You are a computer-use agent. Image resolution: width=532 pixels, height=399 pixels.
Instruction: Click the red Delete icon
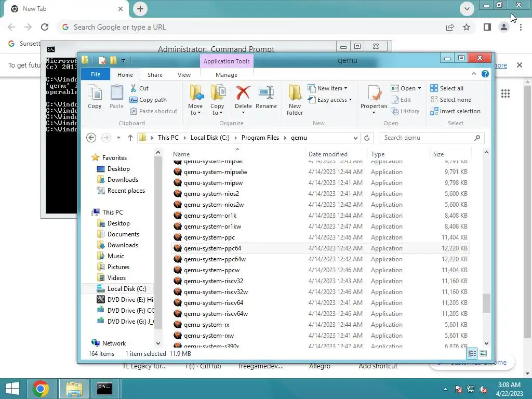[x=243, y=92]
